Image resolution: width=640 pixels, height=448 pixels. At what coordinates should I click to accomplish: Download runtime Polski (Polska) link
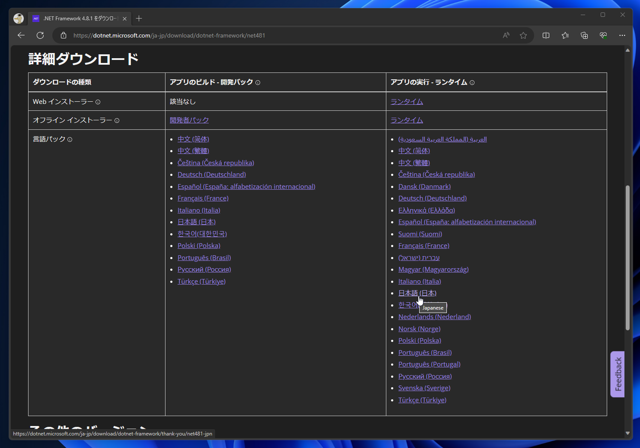coord(420,341)
